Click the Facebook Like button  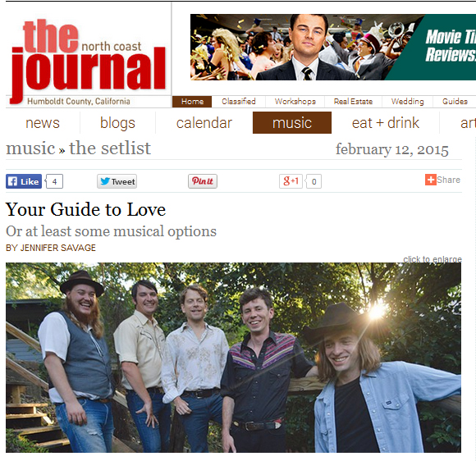(x=24, y=181)
